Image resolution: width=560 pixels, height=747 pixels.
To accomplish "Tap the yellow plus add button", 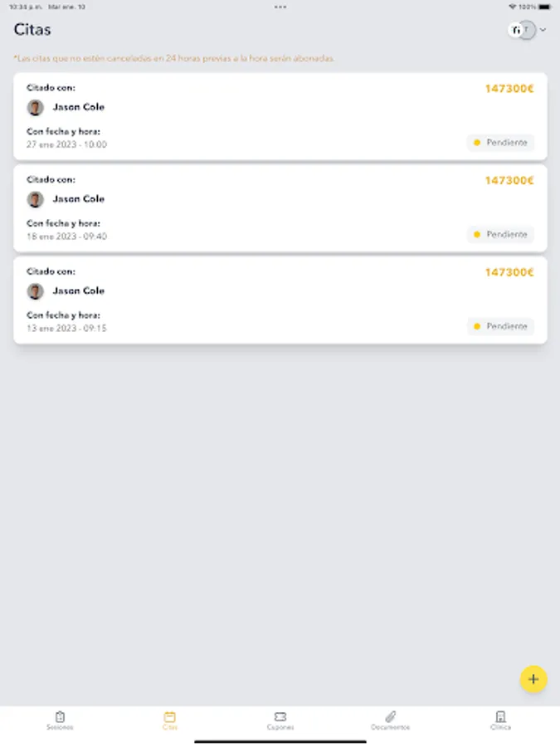I will (533, 679).
